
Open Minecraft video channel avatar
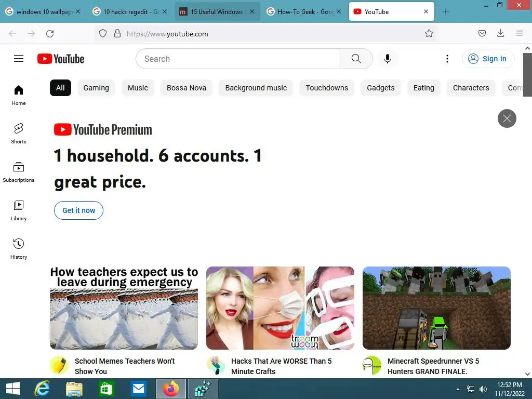click(x=372, y=365)
